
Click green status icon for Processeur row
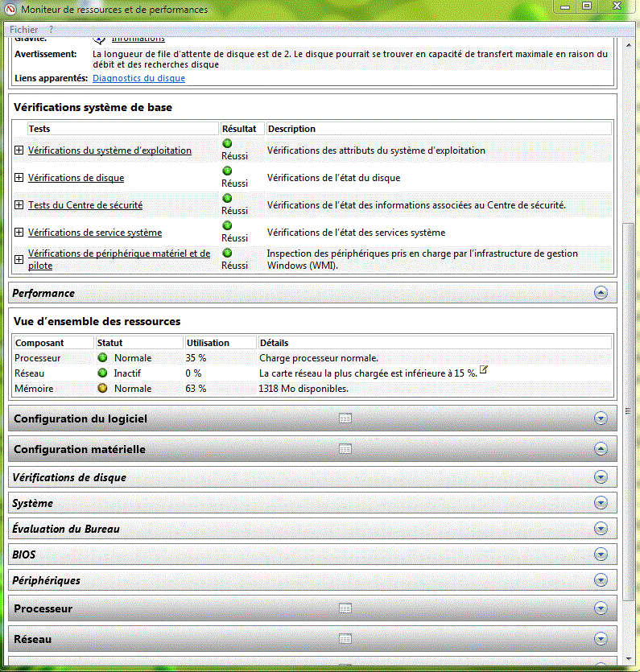pos(102,357)
